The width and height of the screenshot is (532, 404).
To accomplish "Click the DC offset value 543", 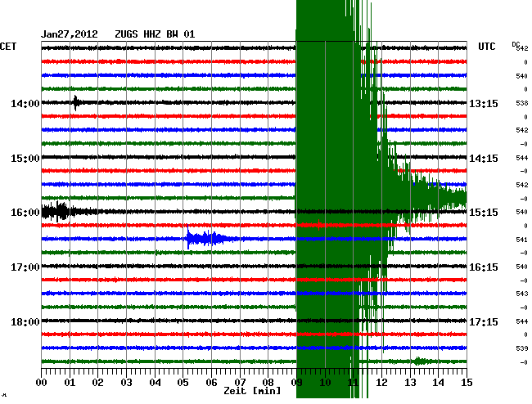I will (522, 294).
